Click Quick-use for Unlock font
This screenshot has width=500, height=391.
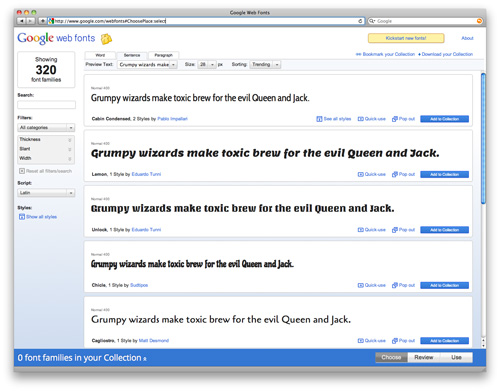[372, 230]
